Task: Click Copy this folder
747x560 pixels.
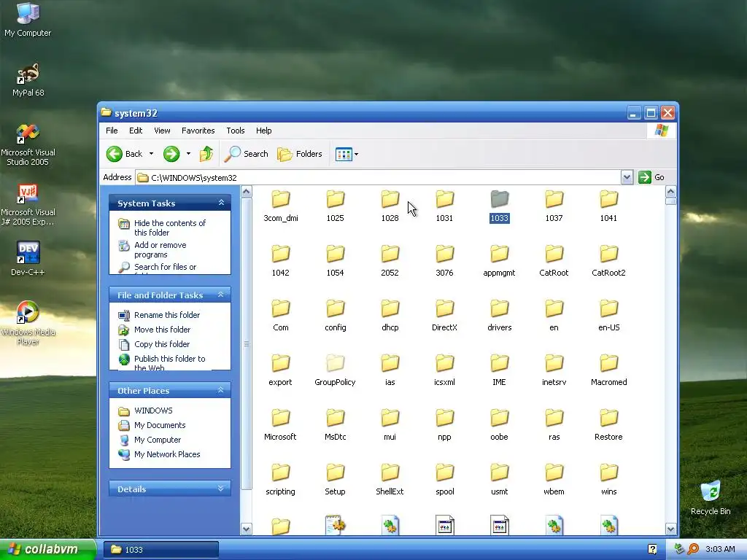Action: coord(154,344)
